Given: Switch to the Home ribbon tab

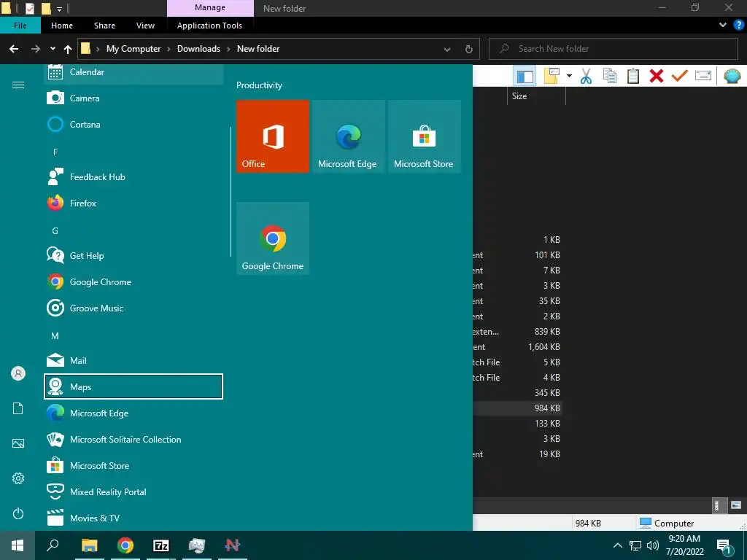Looking at the screenshot, I should point(62,26).
